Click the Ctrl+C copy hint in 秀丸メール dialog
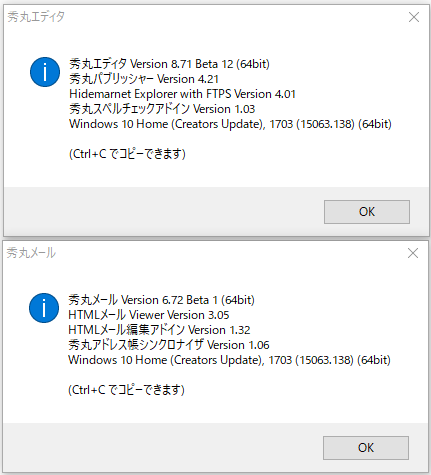This screenshot has height=475, width=431. (126, 390)
